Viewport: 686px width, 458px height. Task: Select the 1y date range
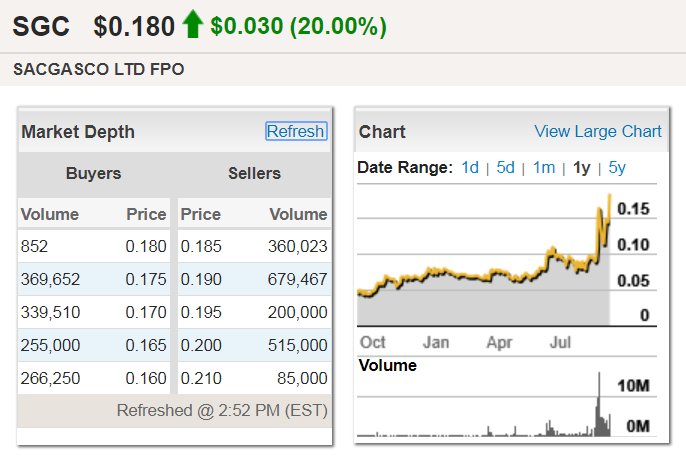click(x=582, y=168)
